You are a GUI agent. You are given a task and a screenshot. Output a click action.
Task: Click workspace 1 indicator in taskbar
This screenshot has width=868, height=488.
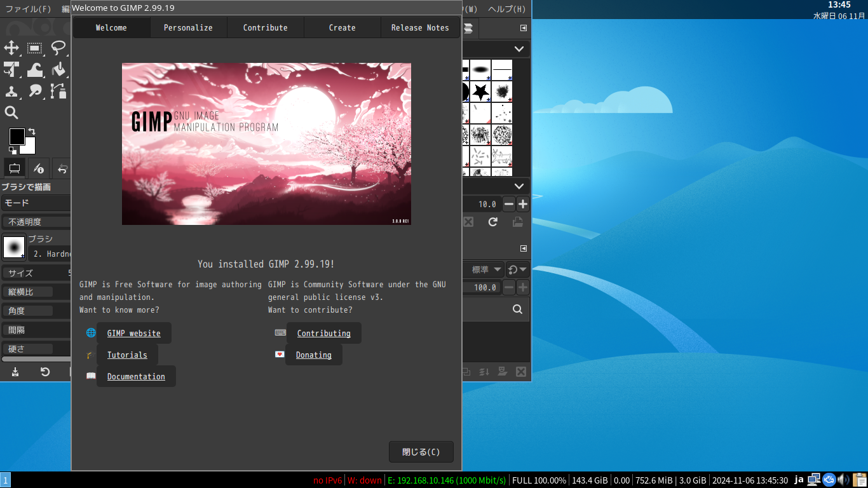5,480
